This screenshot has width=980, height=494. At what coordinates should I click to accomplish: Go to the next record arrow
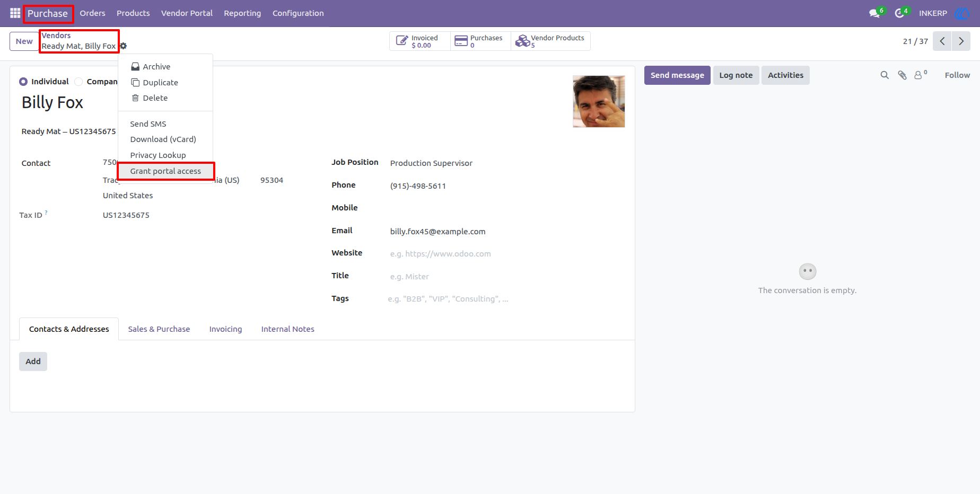961,41
